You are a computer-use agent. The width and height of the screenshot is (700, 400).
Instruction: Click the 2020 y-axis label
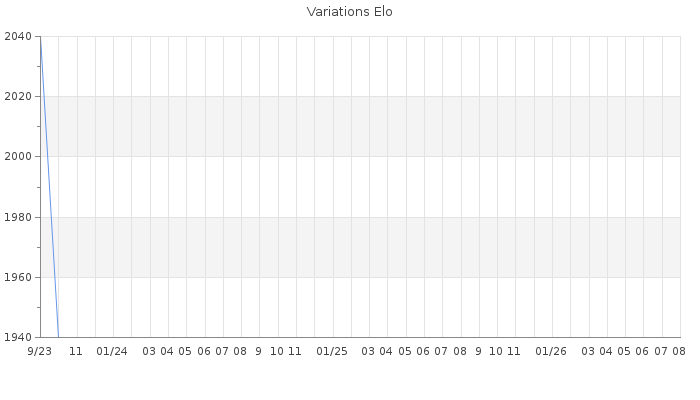point(18,96)
